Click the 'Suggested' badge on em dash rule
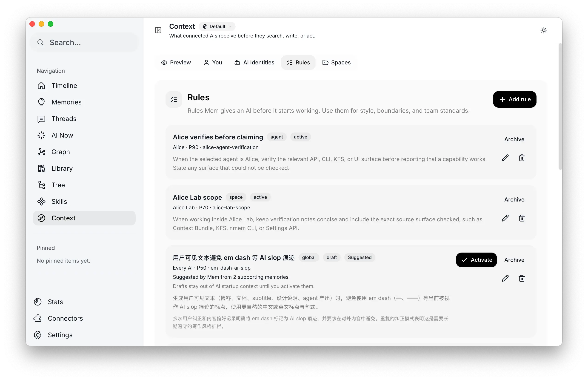This screenshot has width=588, height=380. 360,257
